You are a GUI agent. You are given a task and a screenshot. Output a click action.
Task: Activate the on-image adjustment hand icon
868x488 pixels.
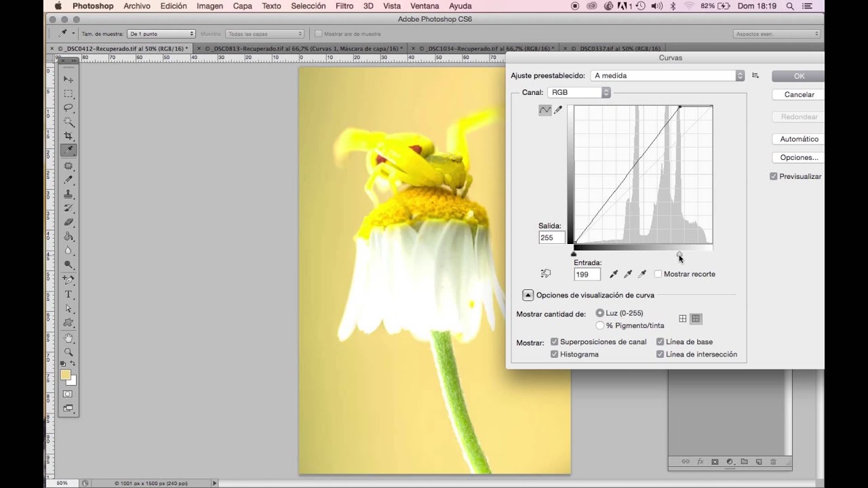pyautogui.click(x=545, y=274)
